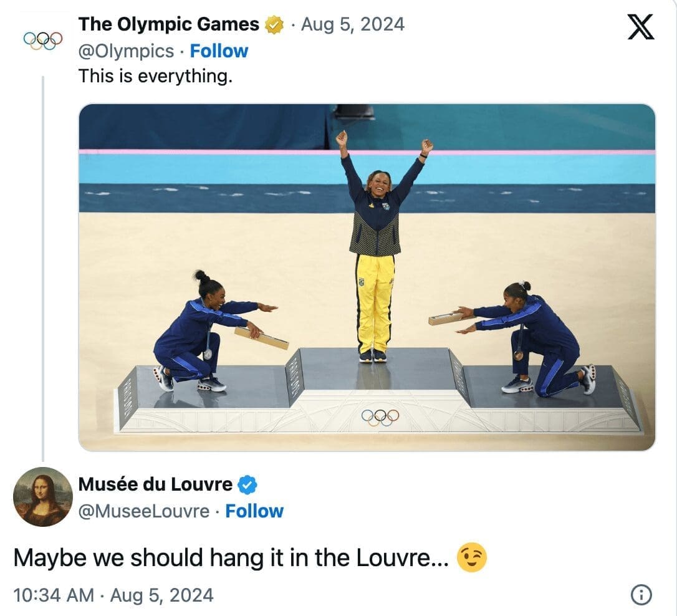Click the Mona Lisa profile picture
The height and width of the screenshot is (616, 677).
42,499
